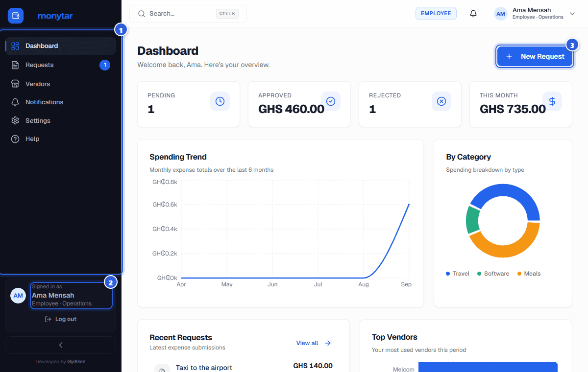Click the Software legend color dot
The image size is (588, 372).
coord(479,274)
